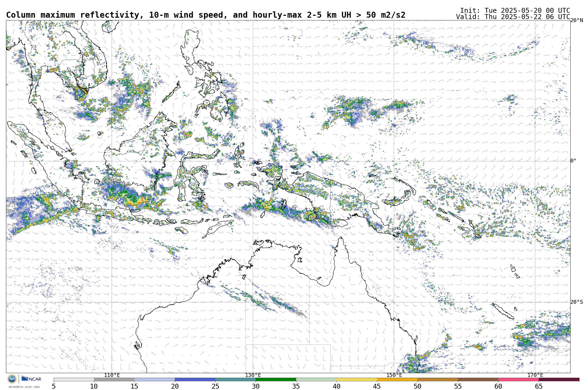Viewport: 588px width, 390px height.
Task: Select the 10–15 gray colorbar segment
Action: coord(114,379)
